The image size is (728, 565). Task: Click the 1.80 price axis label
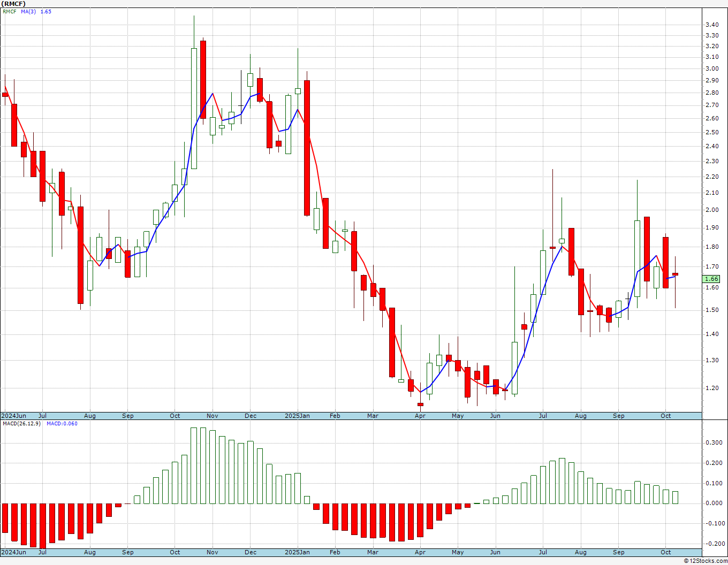712,247
